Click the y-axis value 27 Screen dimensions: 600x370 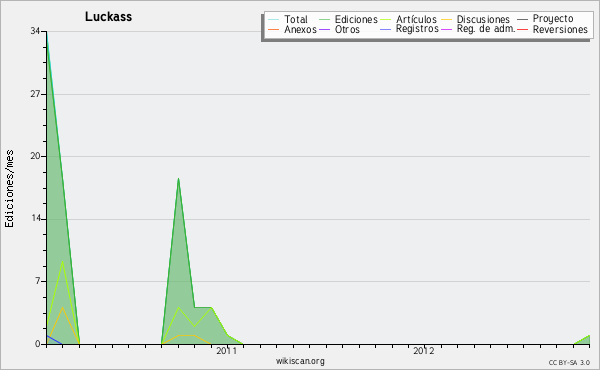(35, 94)
